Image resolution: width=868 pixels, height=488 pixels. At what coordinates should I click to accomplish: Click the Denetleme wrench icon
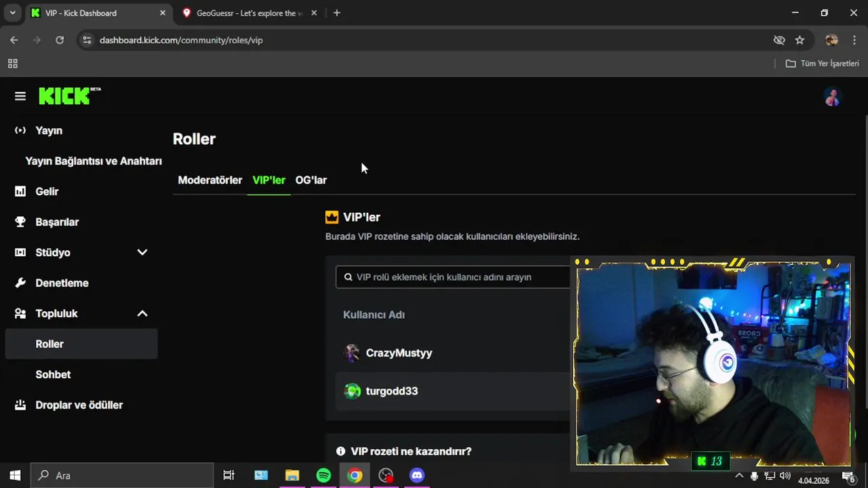click(x=20, y=283)
